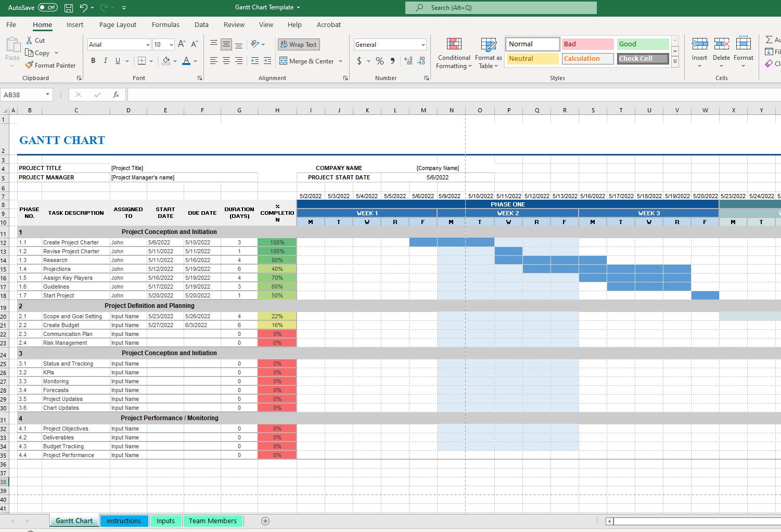Click inside the Search box

[500, 7]
